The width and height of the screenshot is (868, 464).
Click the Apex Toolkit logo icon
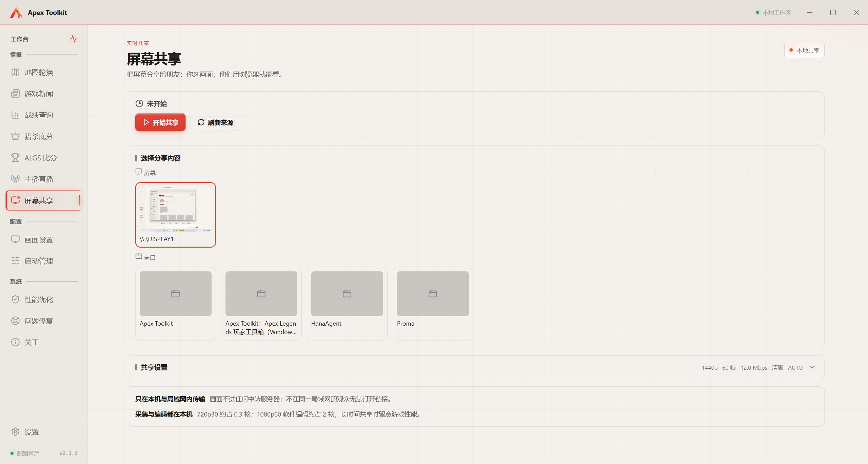pos(16,13)
